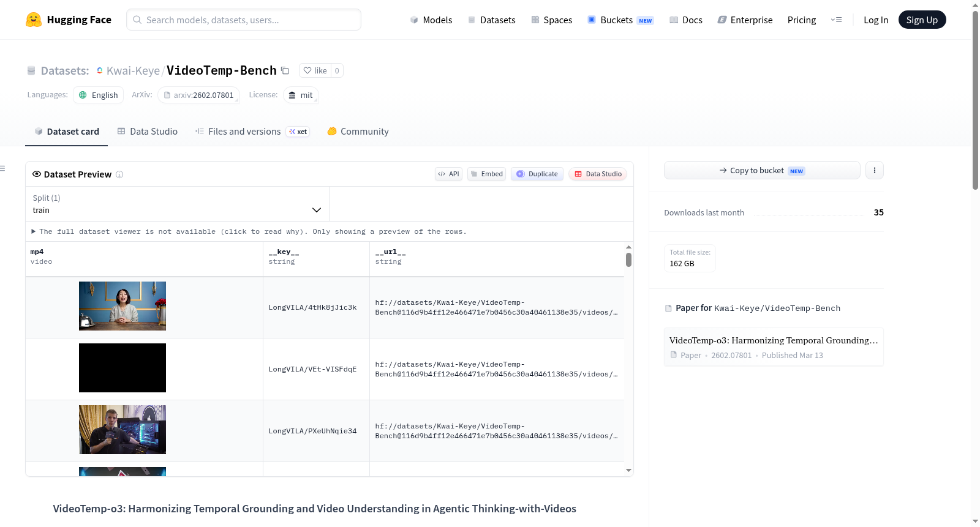The image size is (980, 527).
Task: Open the VideoTemp-Bench dataset title link
Action: coord(222,70)
